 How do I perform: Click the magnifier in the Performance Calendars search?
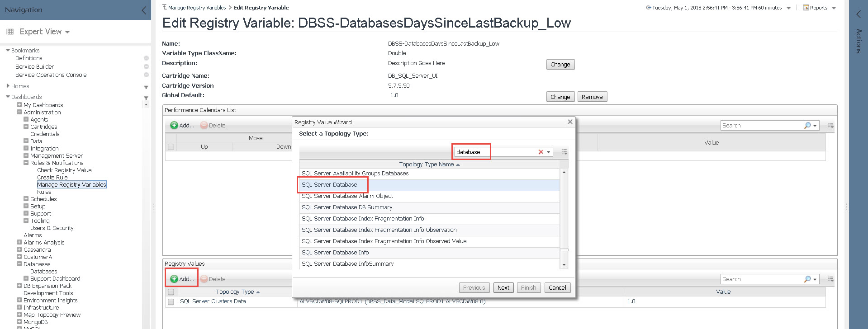[x=807, y=126]
